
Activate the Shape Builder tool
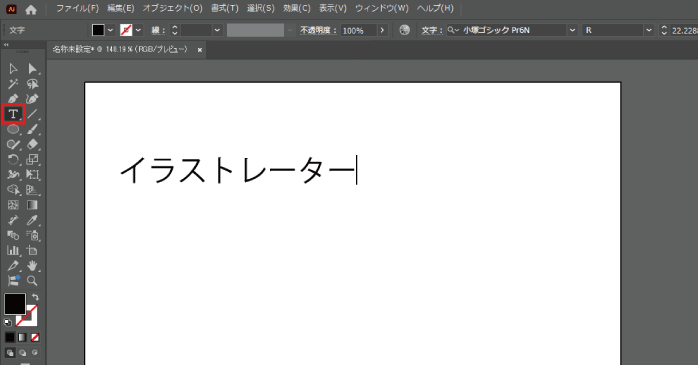13,190
